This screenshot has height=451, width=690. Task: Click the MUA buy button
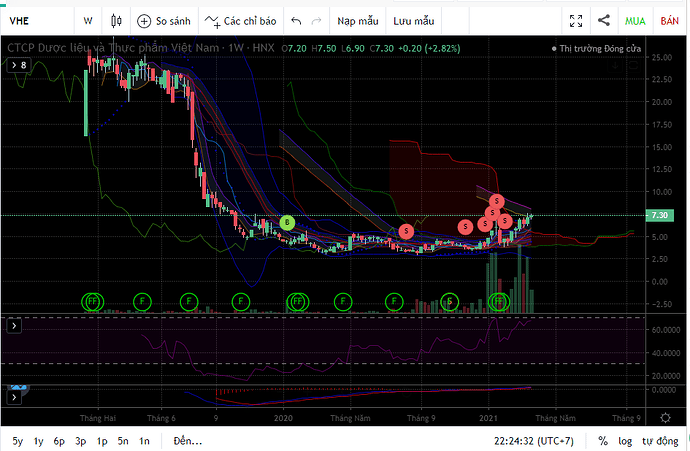[635, 20]
